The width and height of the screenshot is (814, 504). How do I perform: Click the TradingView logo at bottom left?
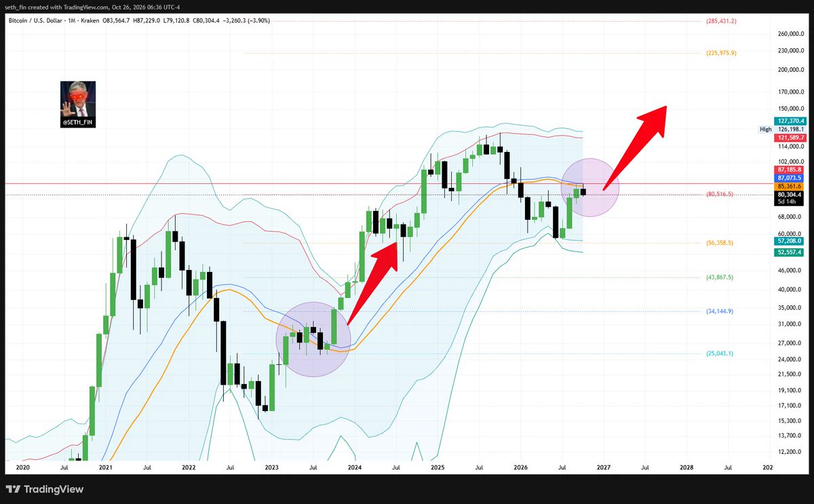pyautogui.click(x=44, y=489)
